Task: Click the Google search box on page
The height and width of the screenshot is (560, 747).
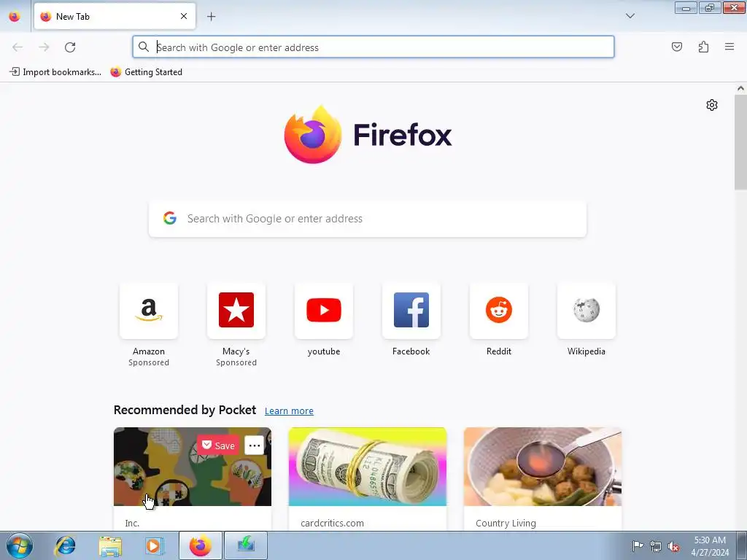Action: pyautogui.click(x=368, y=219)
